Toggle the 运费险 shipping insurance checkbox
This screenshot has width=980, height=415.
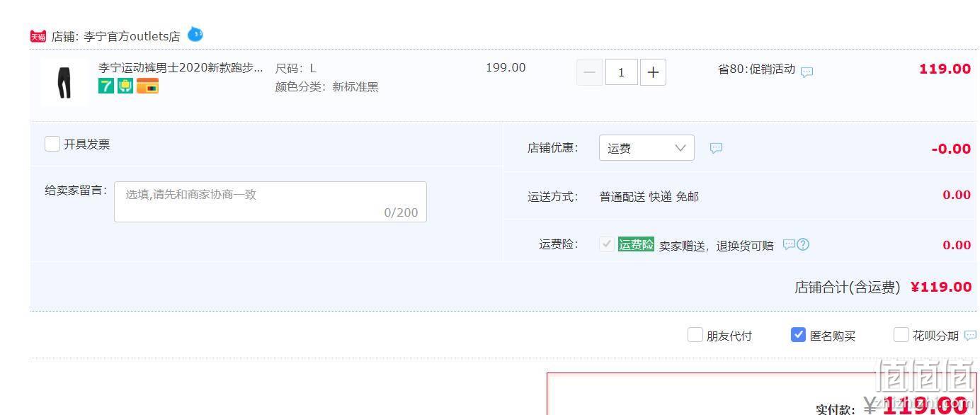click(x=607, y=244)
